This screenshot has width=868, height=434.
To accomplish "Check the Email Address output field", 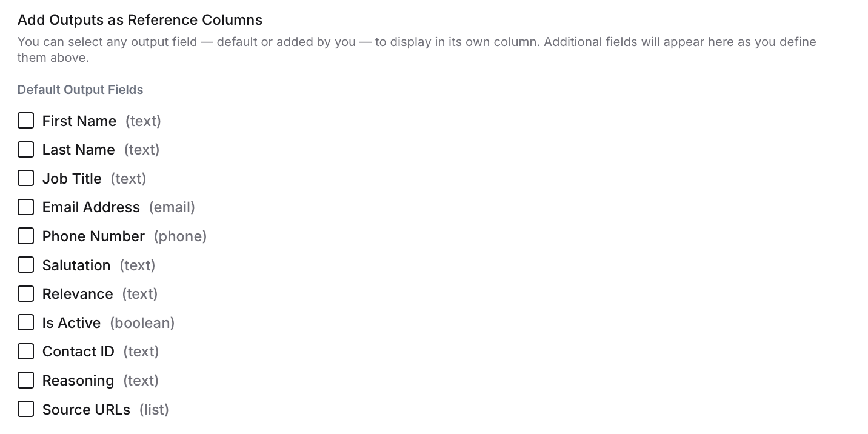I will [25, 207].
